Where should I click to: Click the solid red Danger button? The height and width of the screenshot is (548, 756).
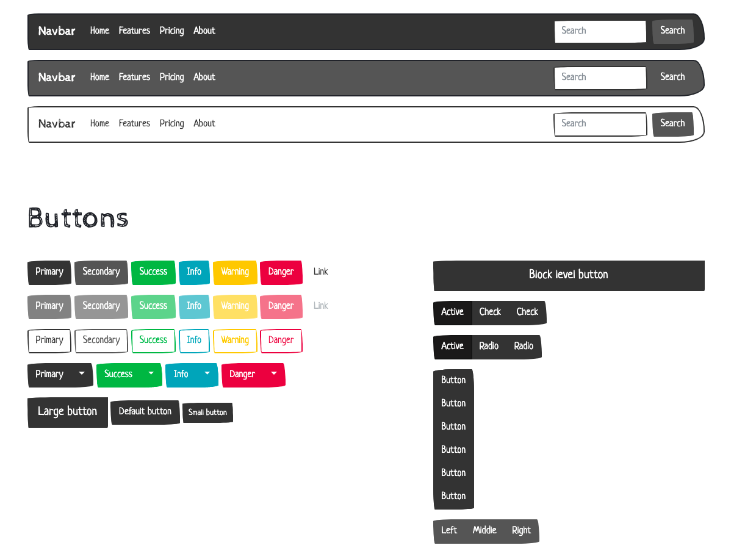[x=281, y=273]
